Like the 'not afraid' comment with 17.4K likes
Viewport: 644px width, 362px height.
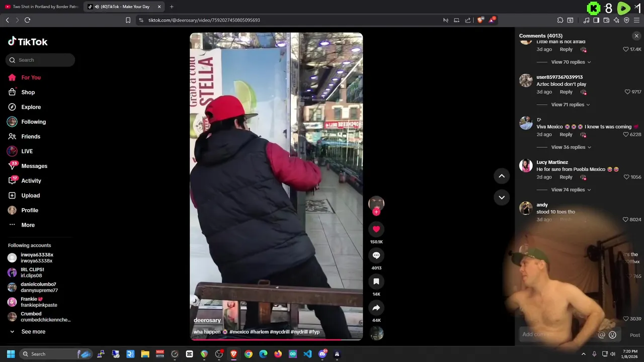pos(626,49)
